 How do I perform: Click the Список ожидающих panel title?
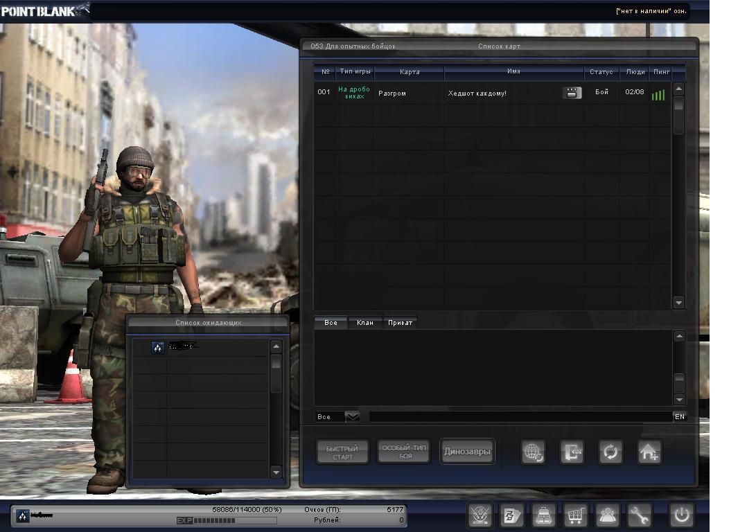(x=209, y=322)
